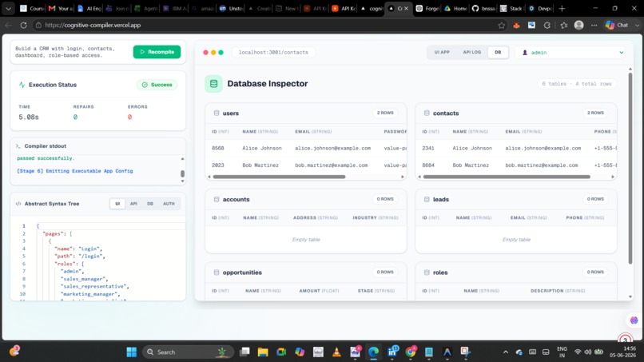Open LinkedIn app from taskbar
Viewport: 644px width, 362px height.
(392, 352)
